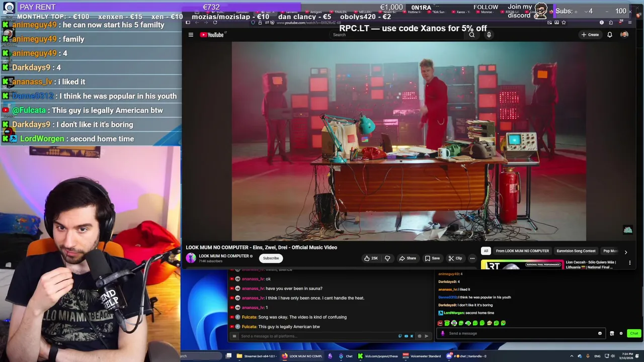Open the Lion Ceccah recommended video thumbnail
644x362 pixels.
(522, 265)
